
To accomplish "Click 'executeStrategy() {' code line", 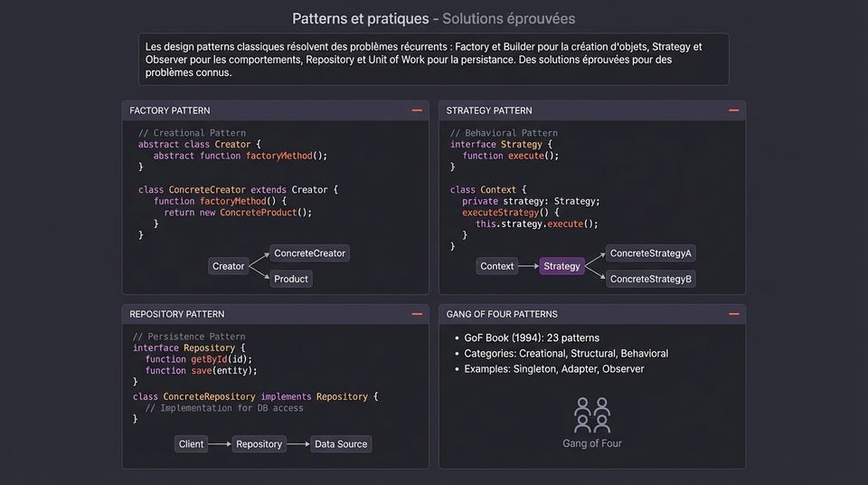I will point(510,213).
